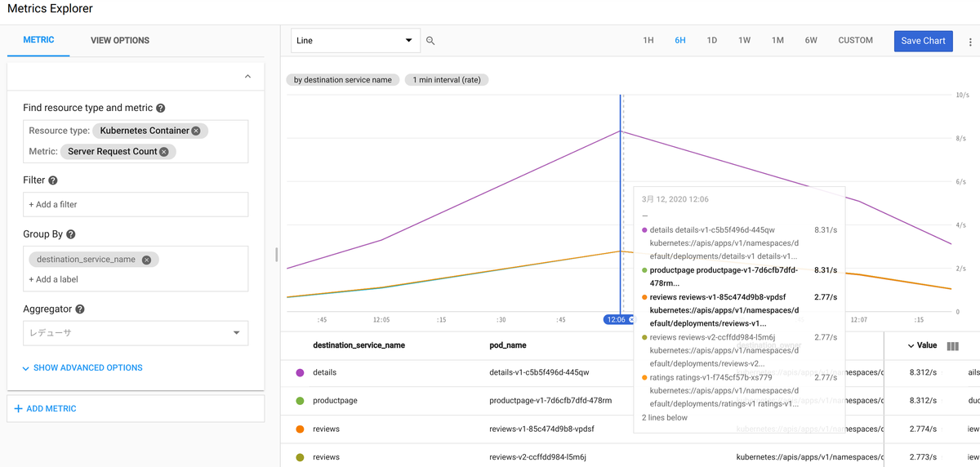Screen dimensions: 980x467
Task: Click the 2.774/s value in reviews row
Action: [923, 429]
